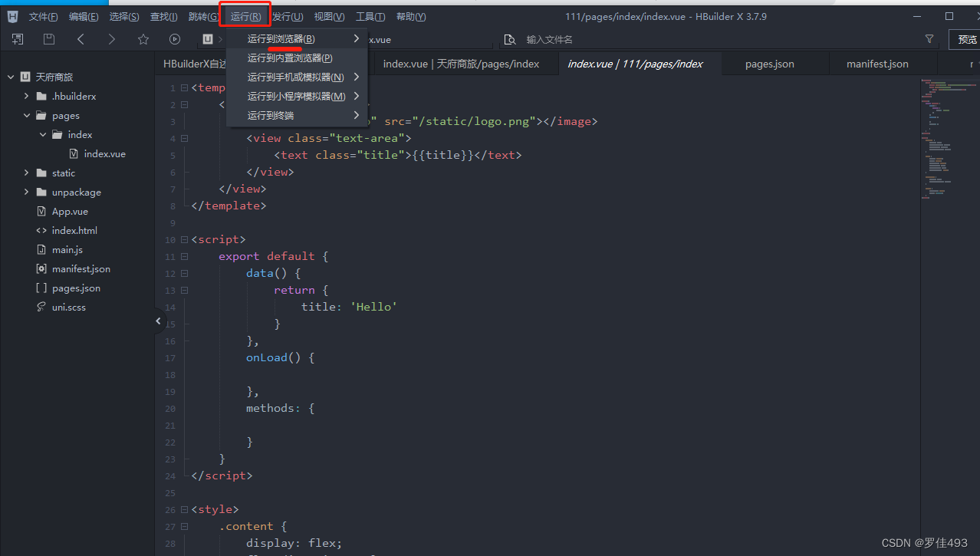Click the filter funnel icon

point(929,39)
